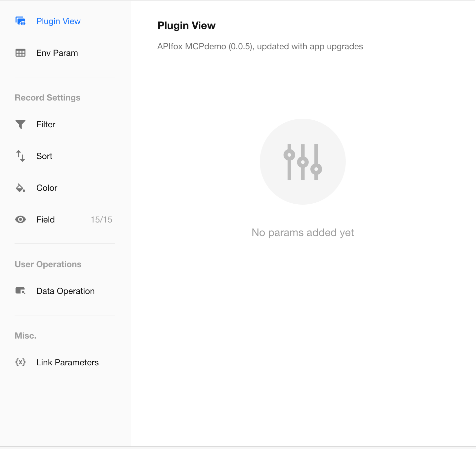
Task: Open the Data Operation settings
Action: pyautogui.click(x=65, y=291)
